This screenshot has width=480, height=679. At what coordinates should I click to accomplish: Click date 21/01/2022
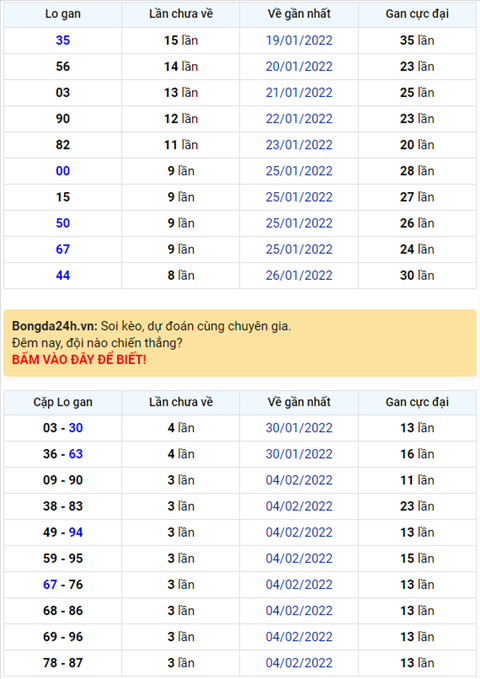299,93
